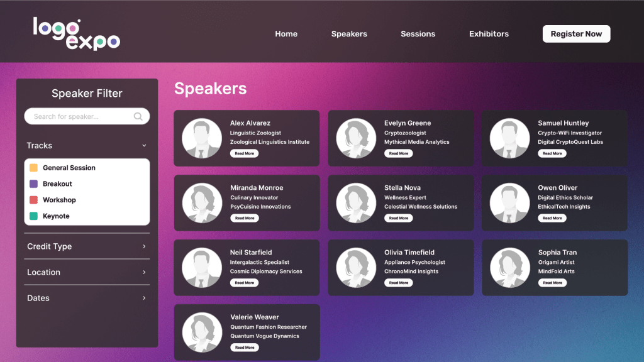Toggle the Breakout track filter
Screen dimensions: 644x362
coord(34,184)
